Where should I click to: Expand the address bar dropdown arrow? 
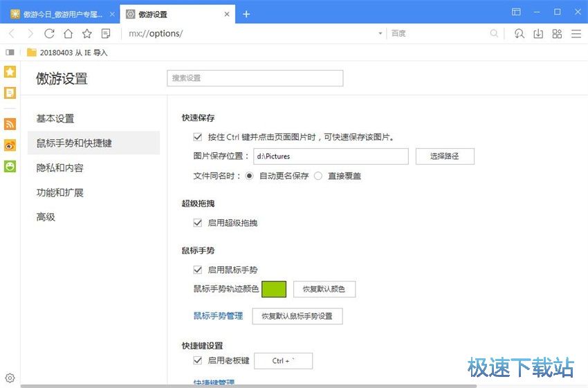click(380, 34)
